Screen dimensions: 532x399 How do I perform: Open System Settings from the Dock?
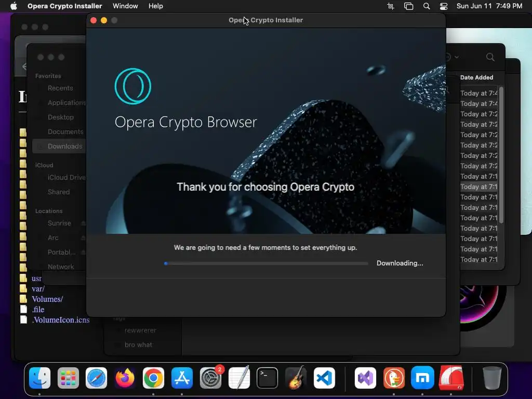point(210,378)
